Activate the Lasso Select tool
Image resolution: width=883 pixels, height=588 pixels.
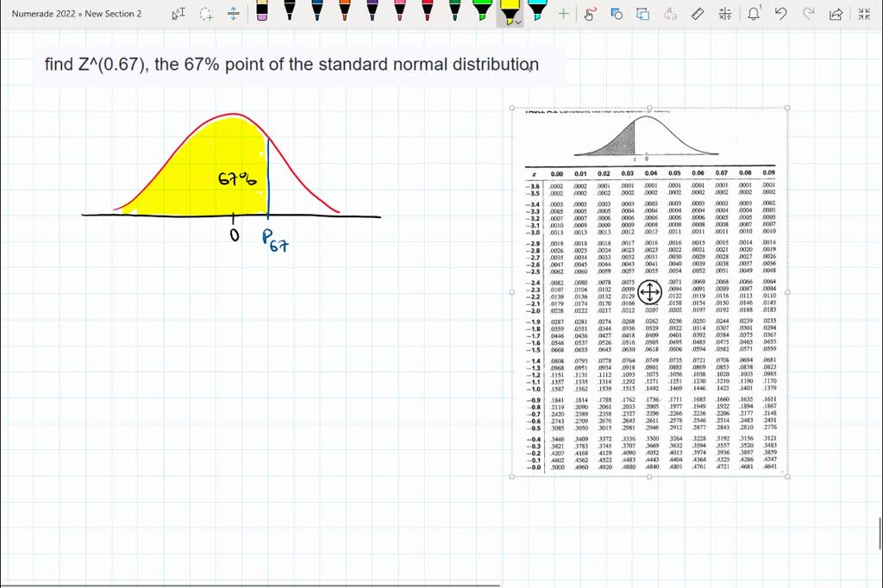[x=206, y=14]
